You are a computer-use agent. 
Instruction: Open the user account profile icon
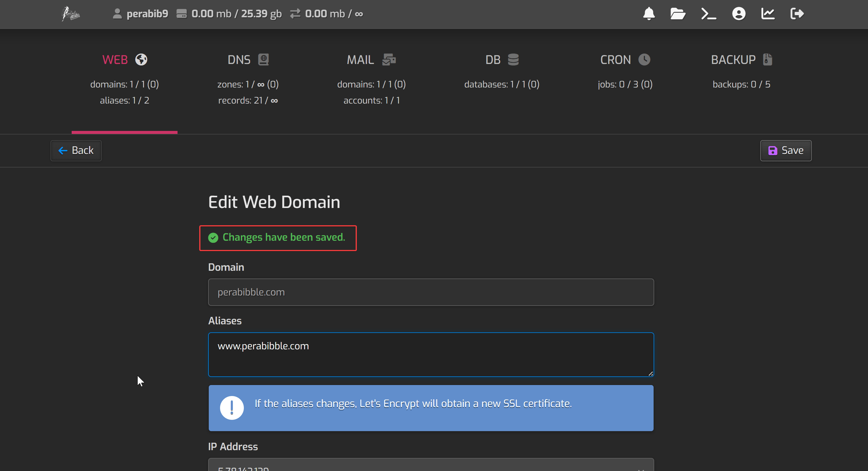click(x=739, y=14)
